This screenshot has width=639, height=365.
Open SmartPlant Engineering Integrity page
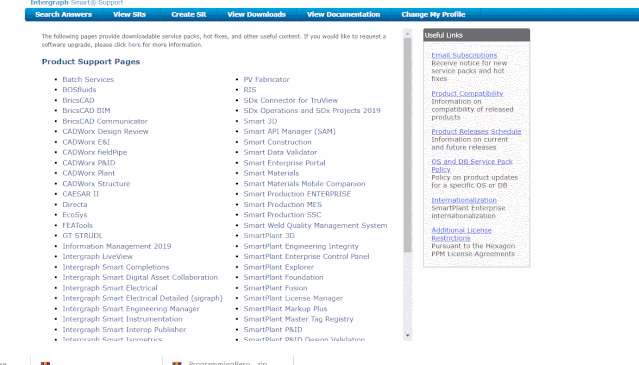301,246
